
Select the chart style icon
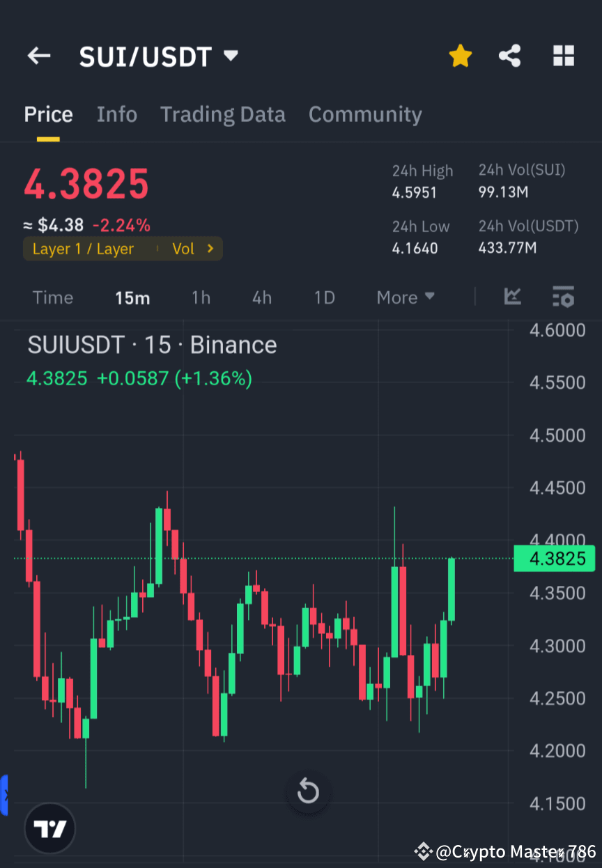coord(513,297)
